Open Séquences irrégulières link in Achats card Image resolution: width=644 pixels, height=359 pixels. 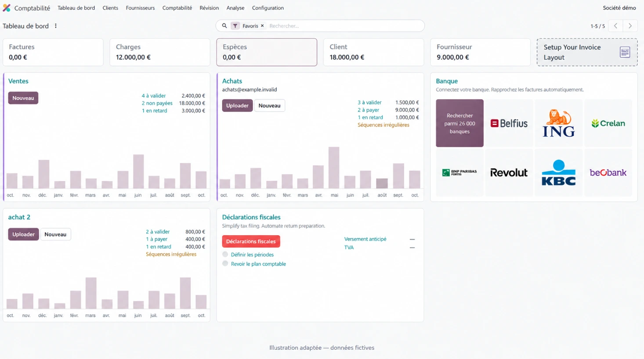(x=384, y=125)
